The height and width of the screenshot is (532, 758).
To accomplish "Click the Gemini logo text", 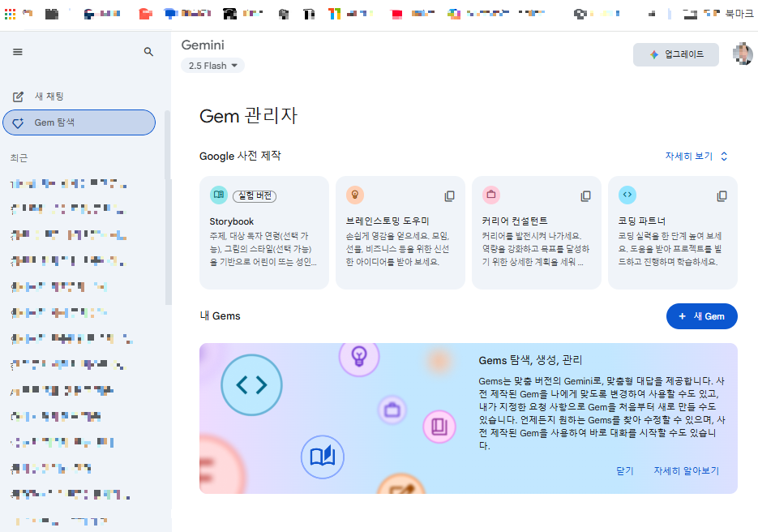I will (x=203, y=45).
